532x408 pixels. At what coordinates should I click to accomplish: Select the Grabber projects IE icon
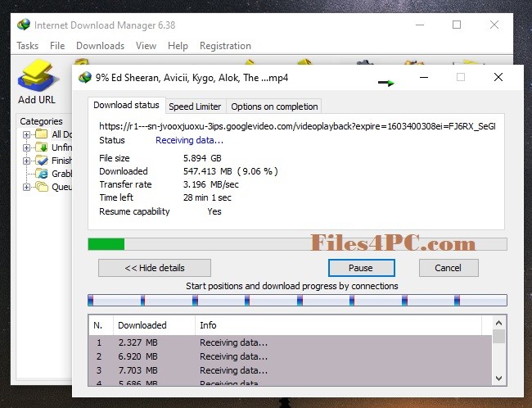(42, 173)
